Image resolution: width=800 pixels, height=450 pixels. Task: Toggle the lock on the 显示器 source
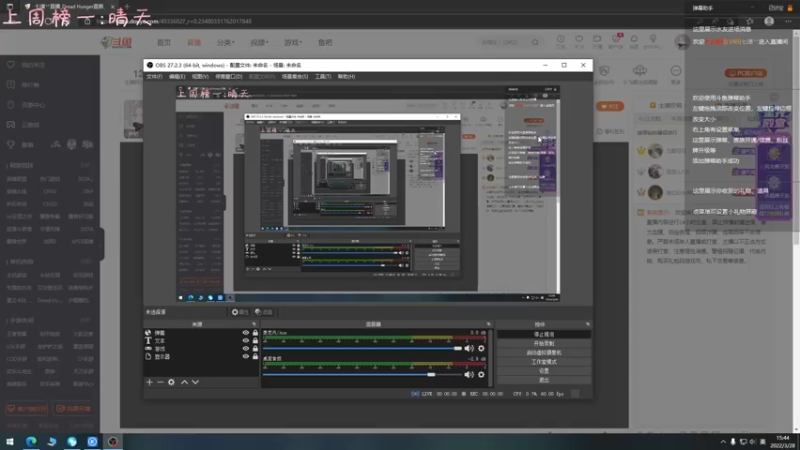point(255,357)
